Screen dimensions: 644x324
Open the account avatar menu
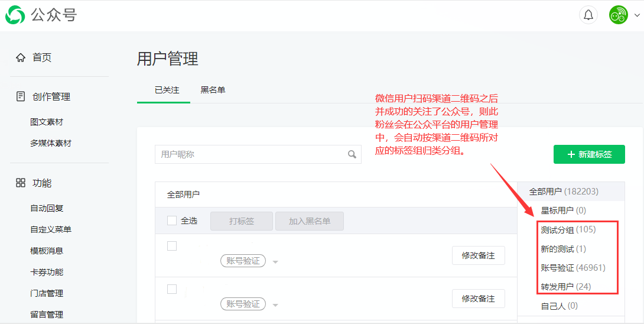pyautogui.click(x=619, y=15)
